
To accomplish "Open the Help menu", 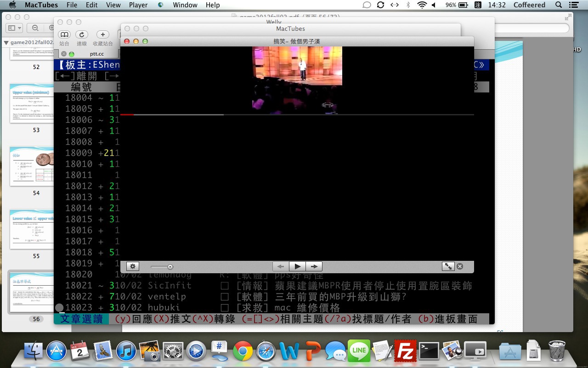I will click(x=213, y=5).
